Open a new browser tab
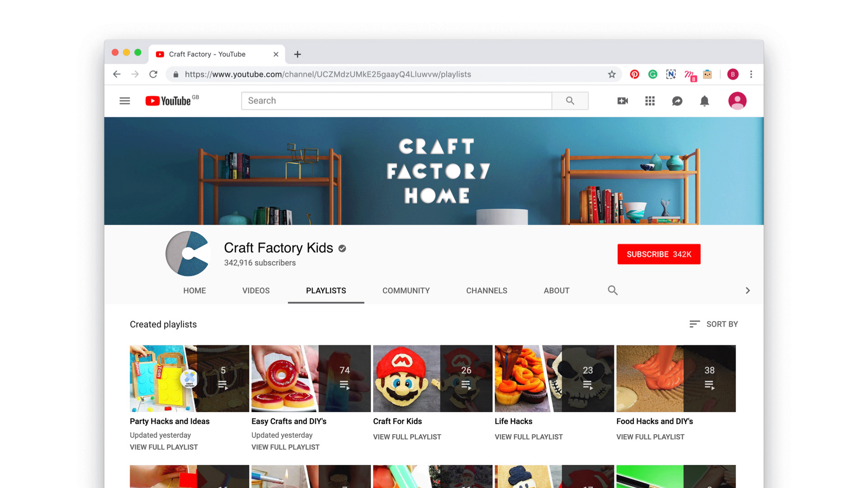 pos(297,54)
